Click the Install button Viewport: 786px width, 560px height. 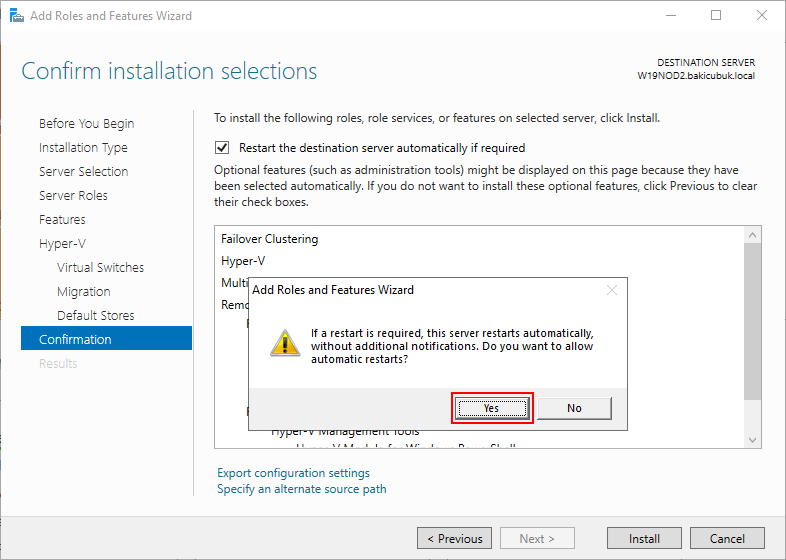pyautogui.click(x=644, y=538)
